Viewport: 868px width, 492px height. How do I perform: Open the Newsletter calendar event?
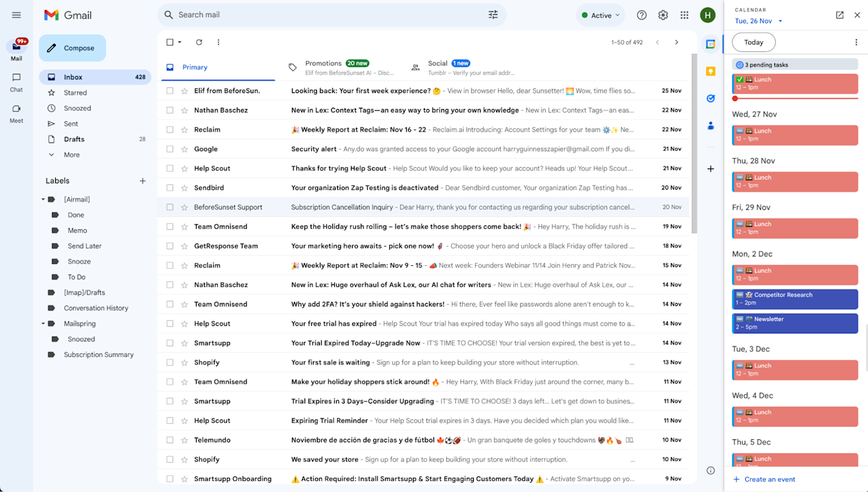pos(795,323)
